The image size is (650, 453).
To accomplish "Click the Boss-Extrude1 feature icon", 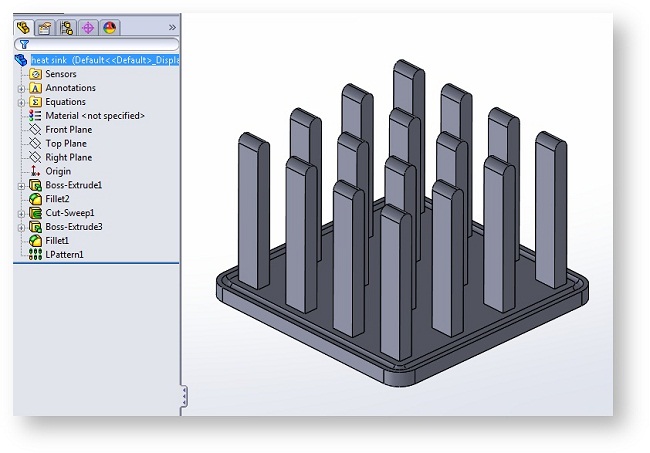I will [x=36, y=185].
